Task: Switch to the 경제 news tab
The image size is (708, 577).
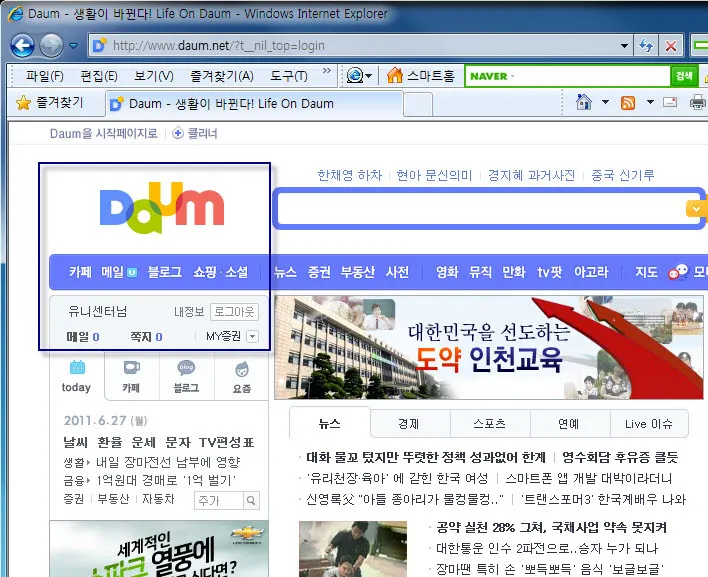Action: (x=408, y=423)
